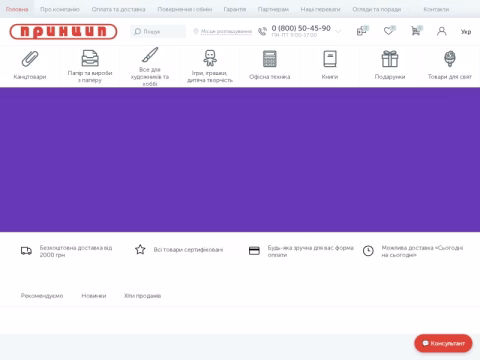Open the Гарантія menu item
The width and height of the screenshot is (480, 360).
point(235,9)
